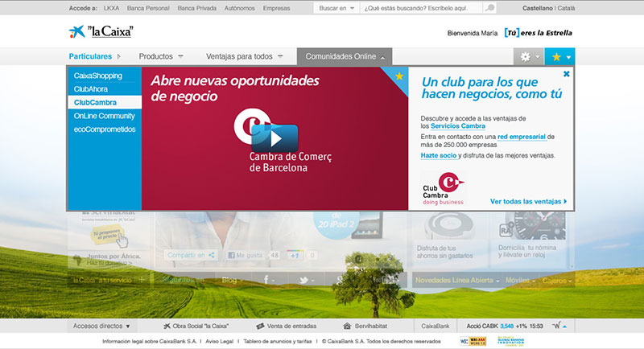Click Tú eres la Estrella link

coord(539,33)
